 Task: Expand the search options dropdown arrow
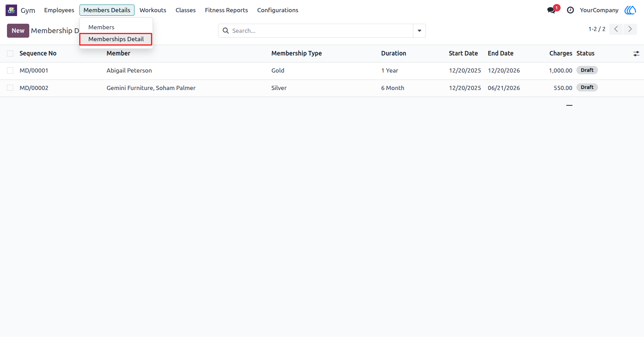[x=420, y=31]
